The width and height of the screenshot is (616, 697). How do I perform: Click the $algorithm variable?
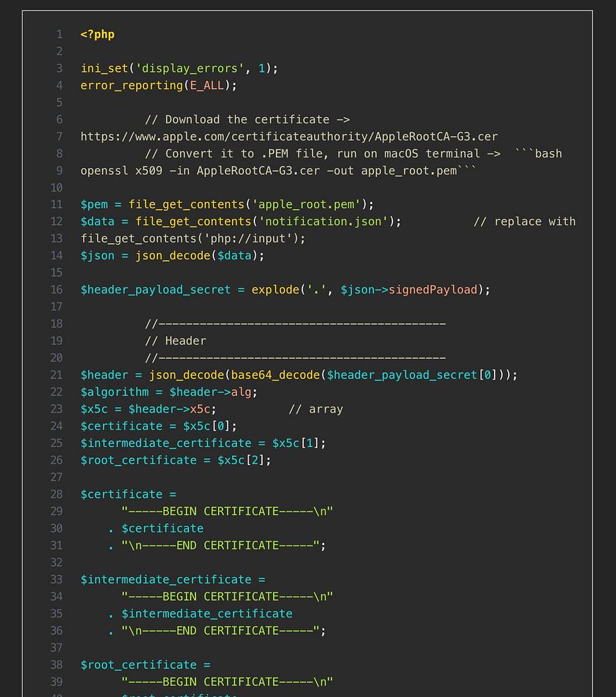[115, 392]
